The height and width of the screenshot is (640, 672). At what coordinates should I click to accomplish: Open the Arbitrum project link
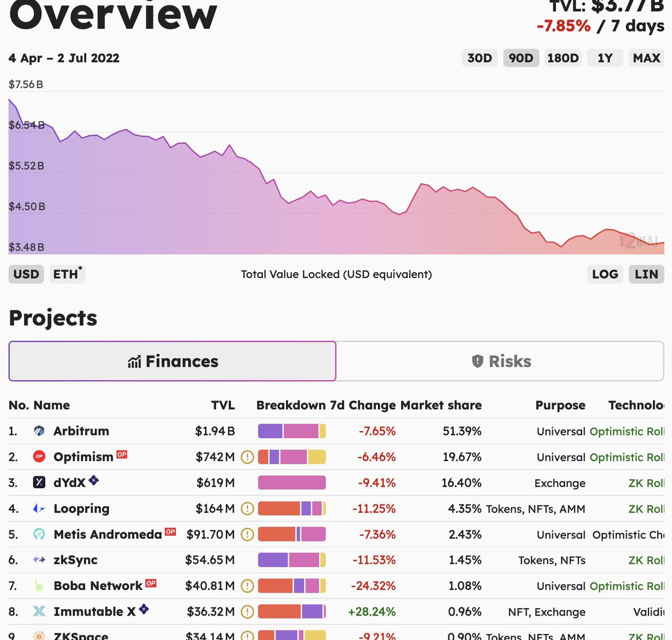click(x=81, y=431)
